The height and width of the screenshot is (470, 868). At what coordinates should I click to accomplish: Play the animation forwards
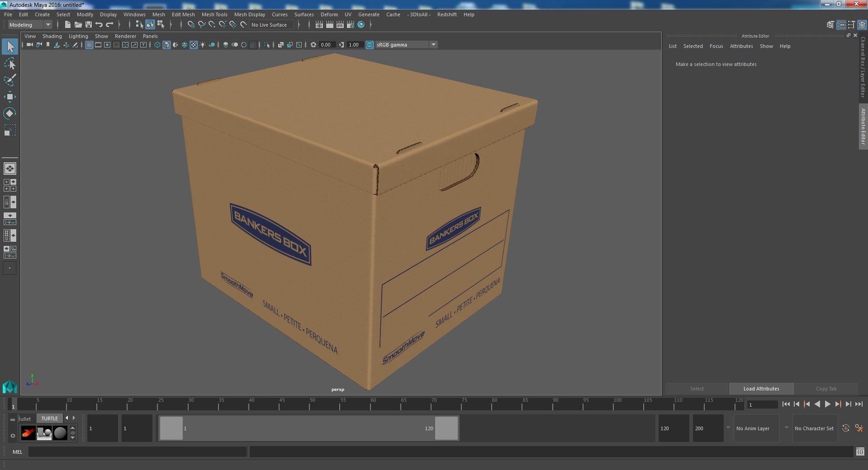[x=827, y=404]
